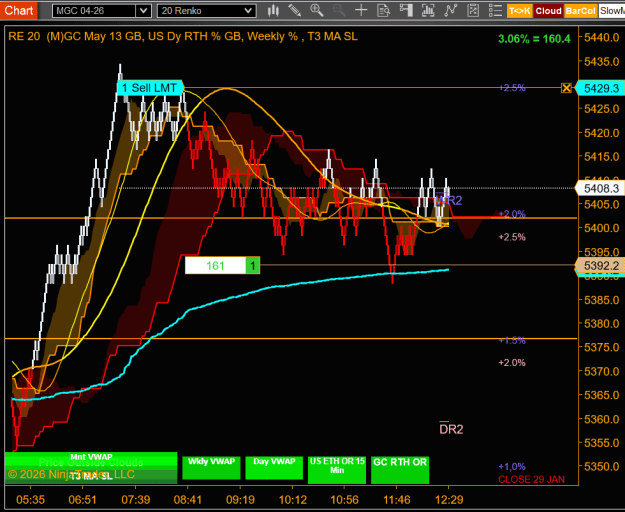Select the crosshair cursor icon
Viewport: 625px width, 512px height.
(361, 10)
